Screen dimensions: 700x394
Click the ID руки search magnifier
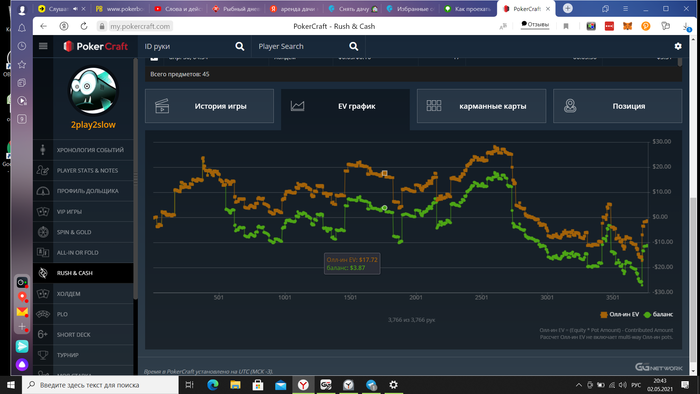[240, 46]
